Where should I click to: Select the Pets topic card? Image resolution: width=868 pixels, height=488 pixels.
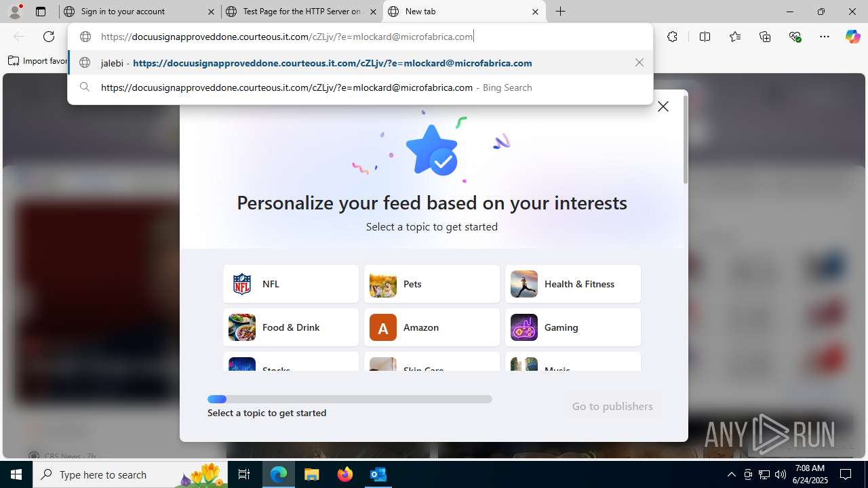pos(432,284)
